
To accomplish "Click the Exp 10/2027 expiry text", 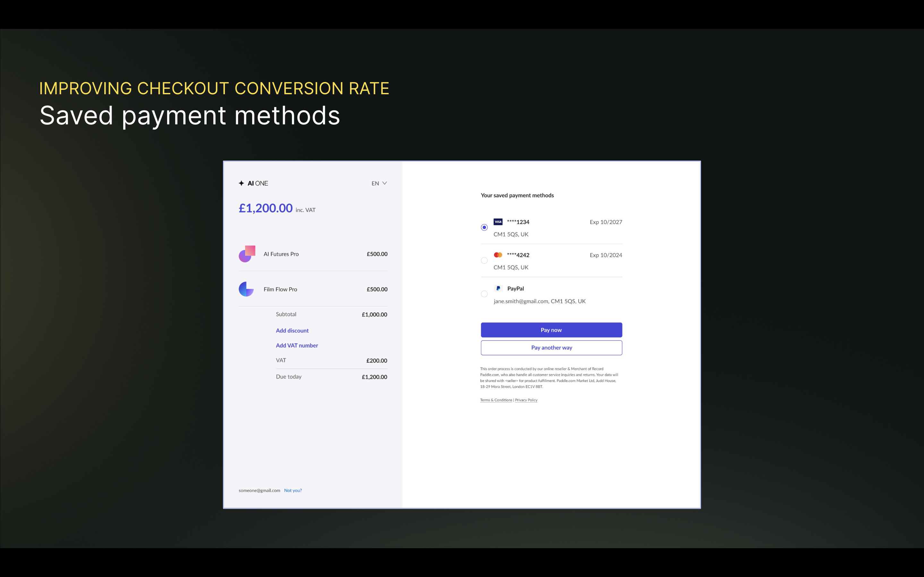I will pos(605,222).
